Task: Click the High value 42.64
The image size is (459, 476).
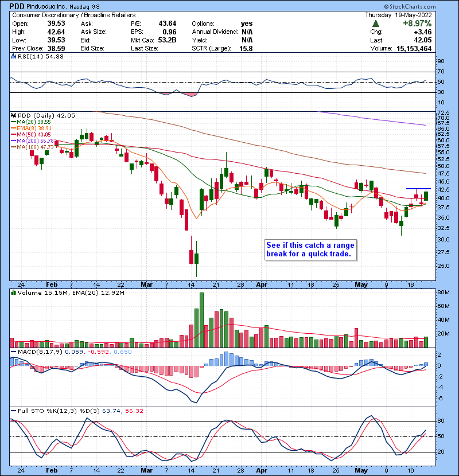Action: [x=56, y=32]
